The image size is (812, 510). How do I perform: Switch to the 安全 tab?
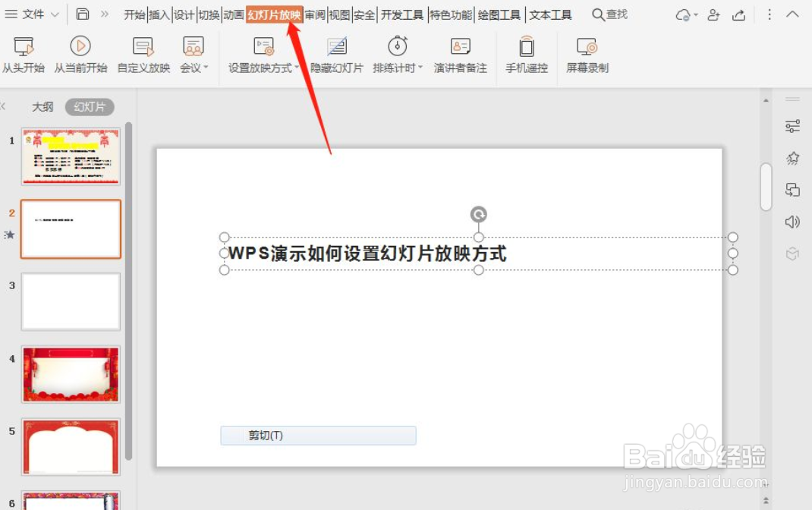364,15
